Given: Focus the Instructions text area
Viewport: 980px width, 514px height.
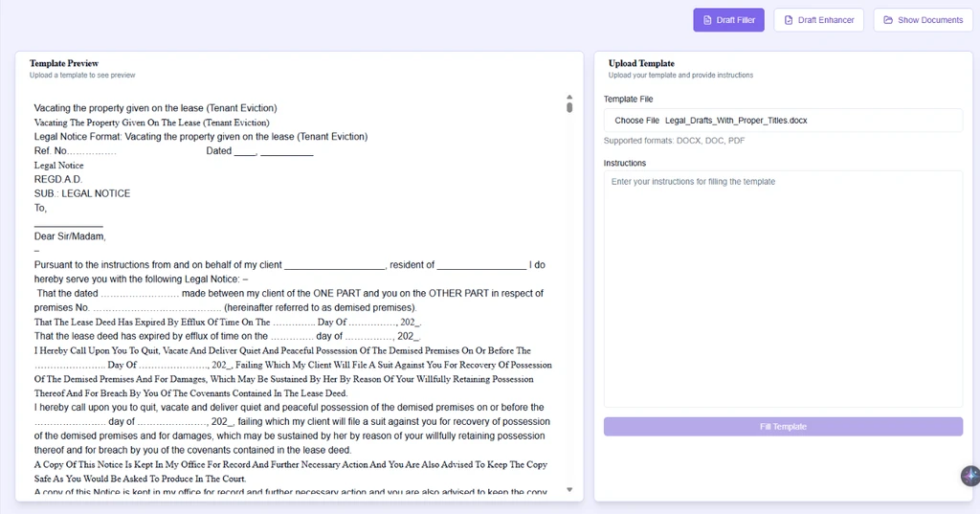Looking at the screenshot, I should pos(783,289).
